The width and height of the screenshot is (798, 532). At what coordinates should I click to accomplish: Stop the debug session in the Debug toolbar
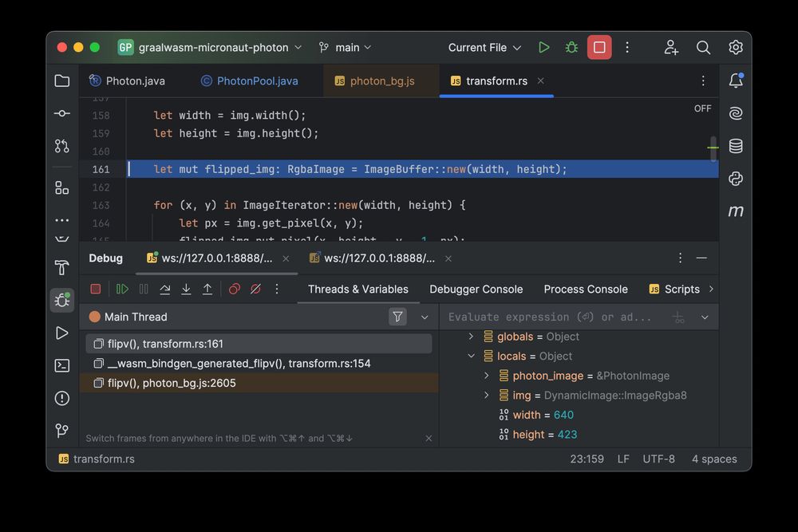[96, 289]
